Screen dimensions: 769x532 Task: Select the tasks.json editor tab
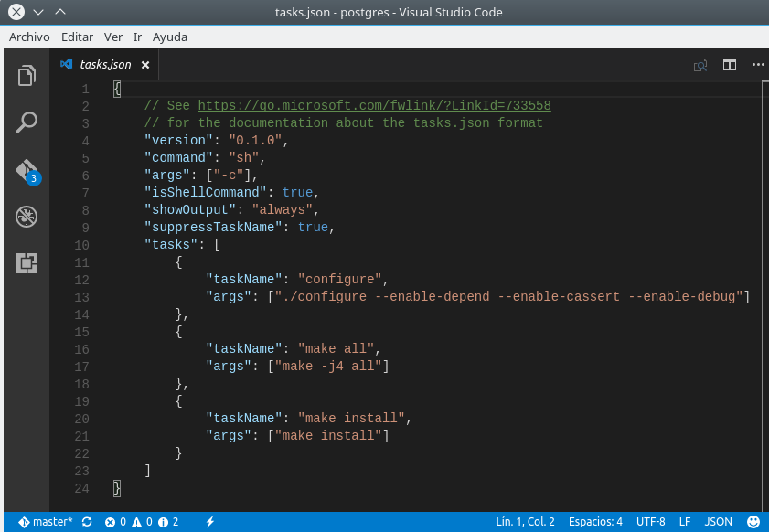click(105, 65)
